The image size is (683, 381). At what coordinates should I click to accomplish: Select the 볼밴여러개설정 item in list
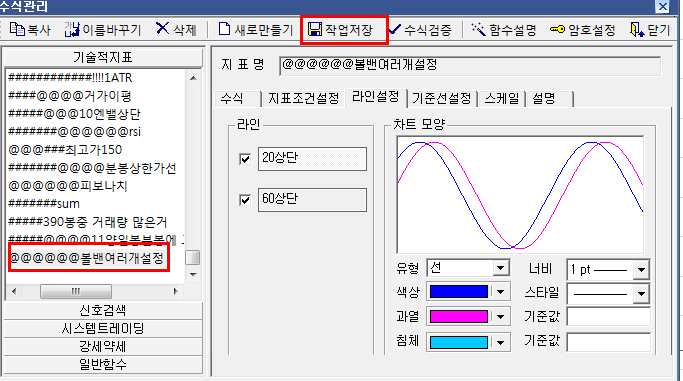[87, 258]
